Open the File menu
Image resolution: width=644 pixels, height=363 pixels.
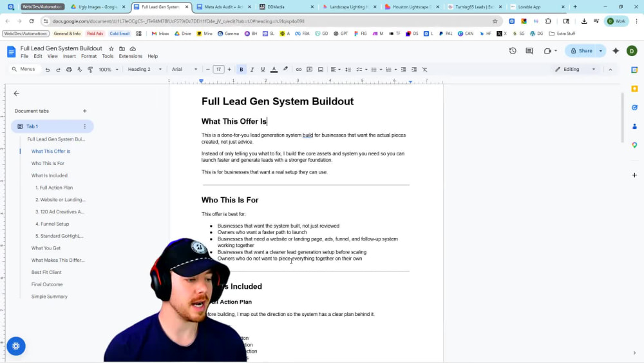coord(24,56)
